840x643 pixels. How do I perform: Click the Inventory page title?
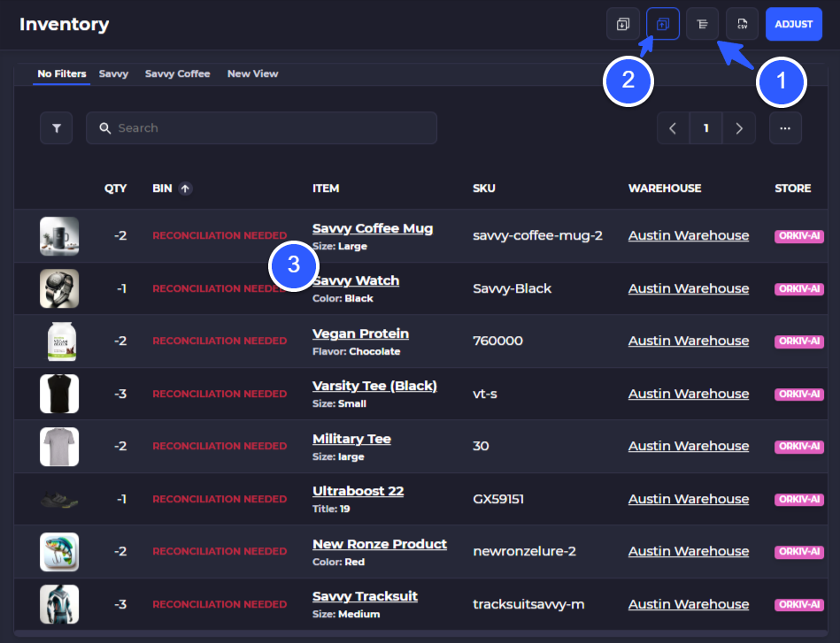tap(65, 24)
